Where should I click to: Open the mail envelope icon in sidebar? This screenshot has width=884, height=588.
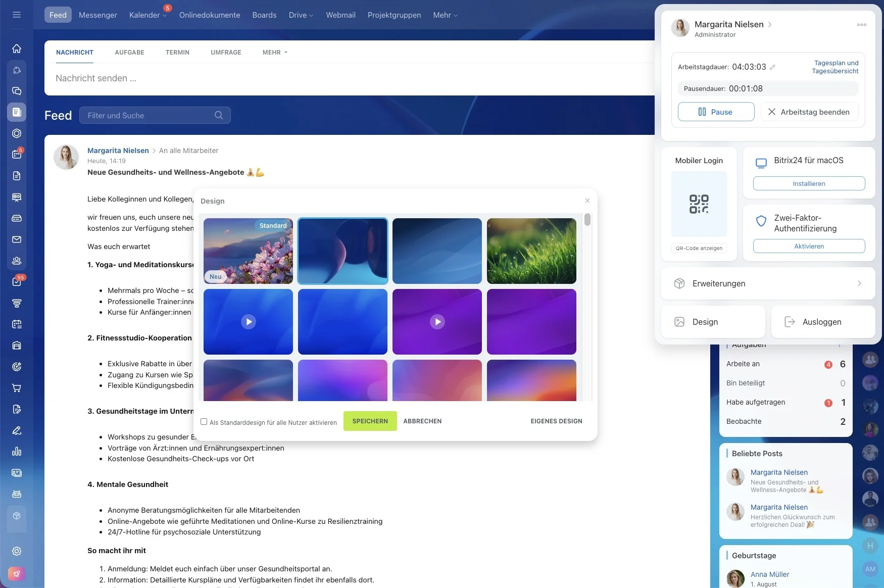pyautogui.click(x=17, y=239)
